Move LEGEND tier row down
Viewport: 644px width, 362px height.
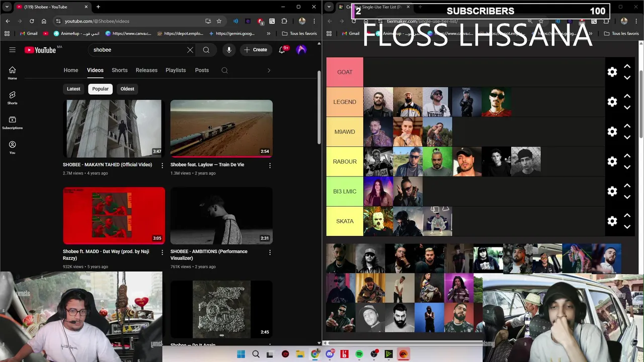(627, 108)
